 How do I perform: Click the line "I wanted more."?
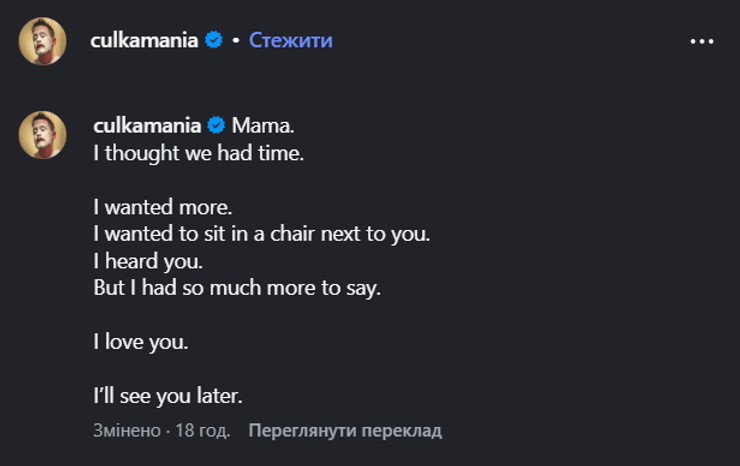pos(162,207)
